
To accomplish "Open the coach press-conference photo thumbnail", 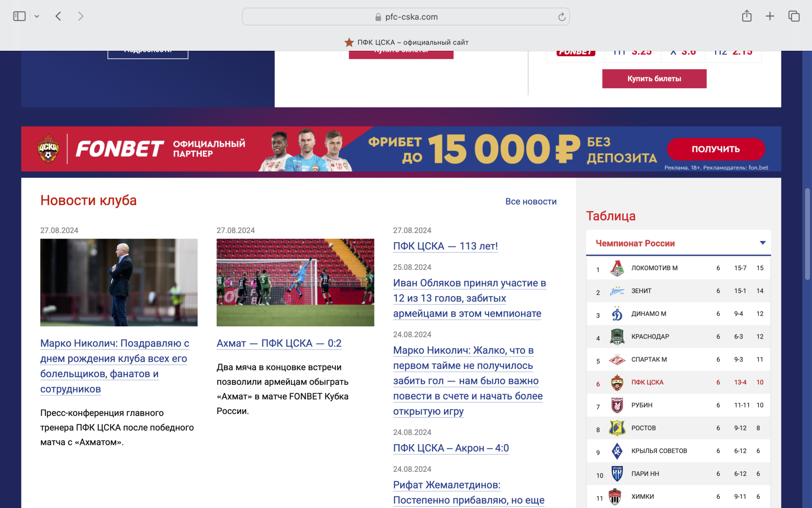I will 119,282.
